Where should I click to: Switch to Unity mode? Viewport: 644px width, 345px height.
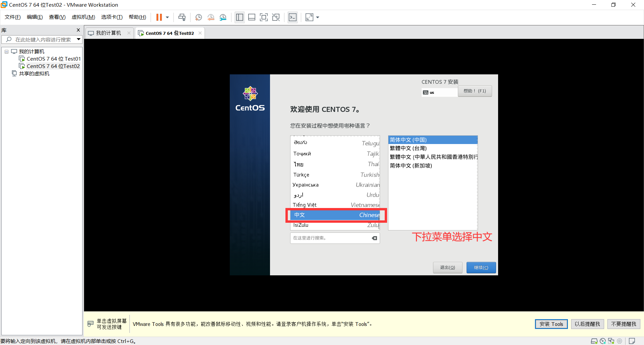(276, 17)
